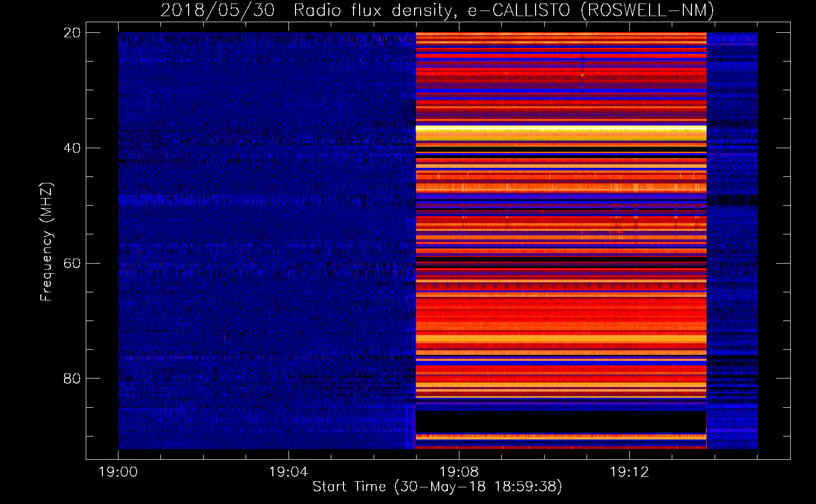Click the bright white band near 37 MHz

[x=561, y=129]
